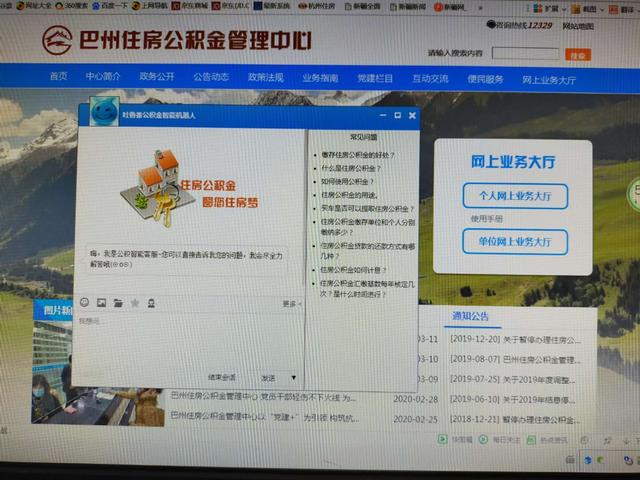Click the green system tray icon
The image size is (640, 480).
pyautogui.click(x=600, y=460)
